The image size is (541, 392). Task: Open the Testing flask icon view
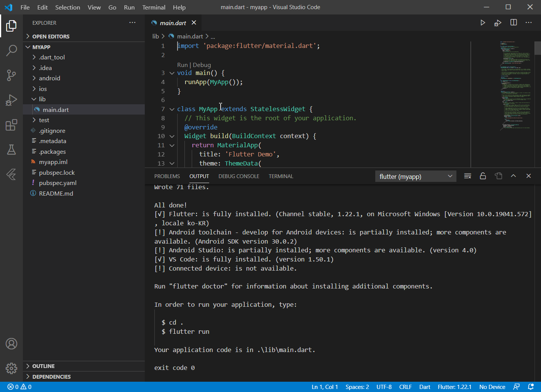coord(11,150)
